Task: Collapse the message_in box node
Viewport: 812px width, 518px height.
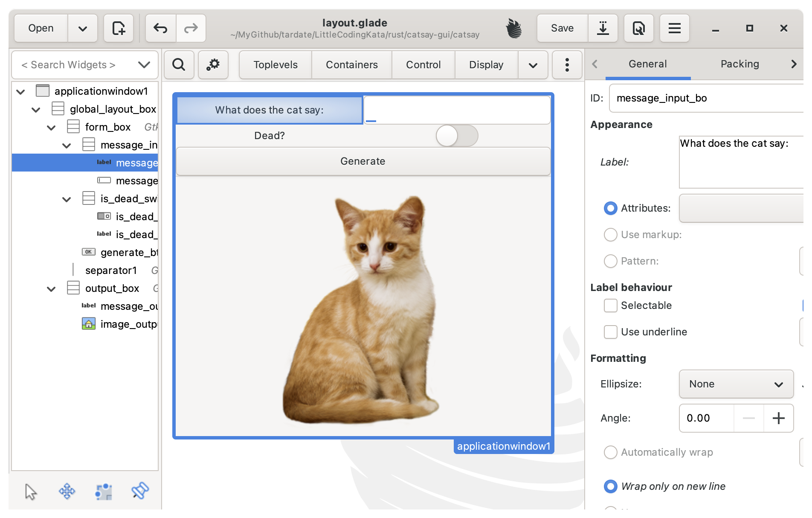Action: pos(67,145)
